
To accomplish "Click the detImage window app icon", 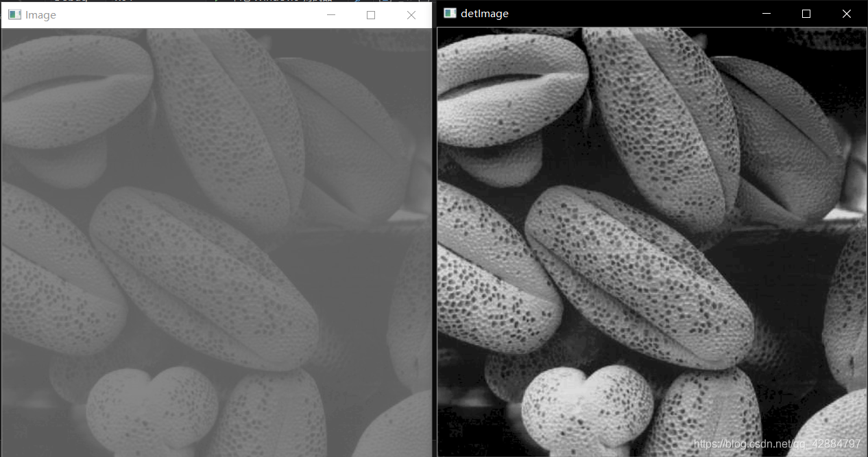I will click(x=450, y=13).
